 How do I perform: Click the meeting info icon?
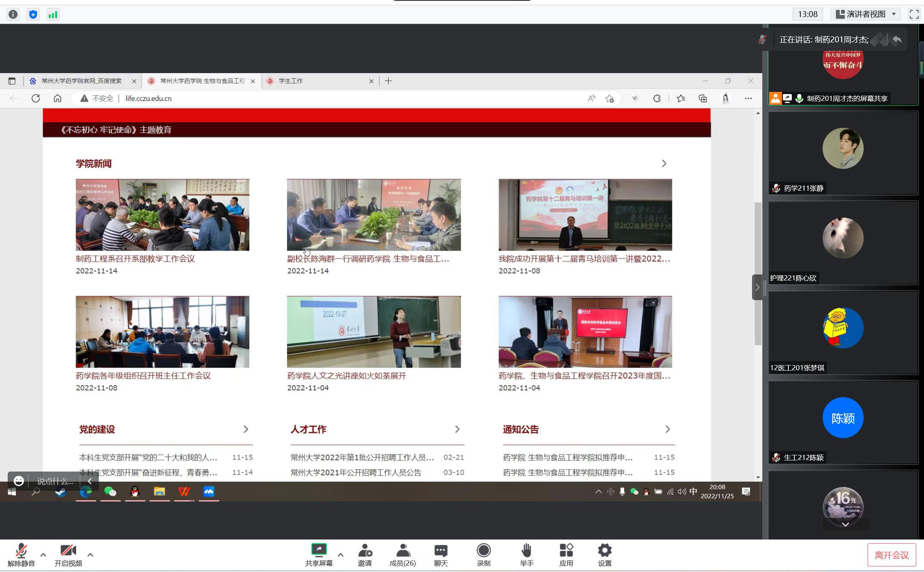(13, 15)
